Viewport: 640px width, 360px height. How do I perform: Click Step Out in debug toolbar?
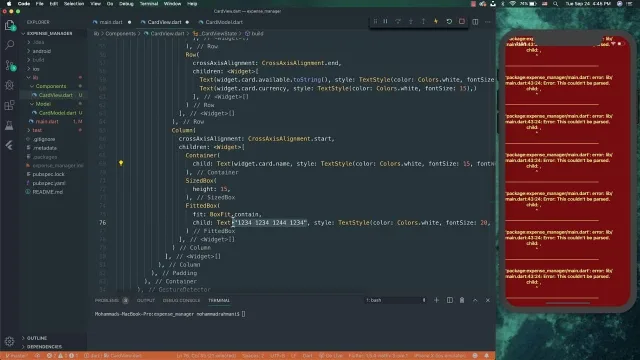pos(423,21)
